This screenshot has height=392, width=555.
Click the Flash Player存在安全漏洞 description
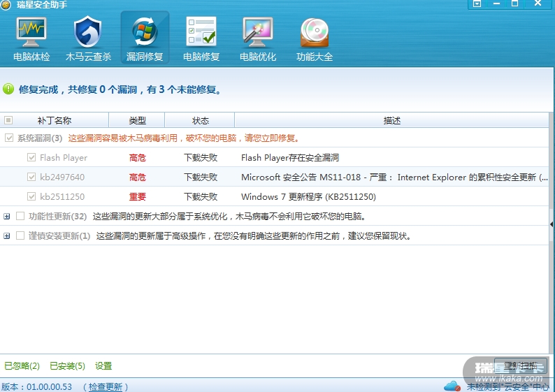[x=290, y=158]
